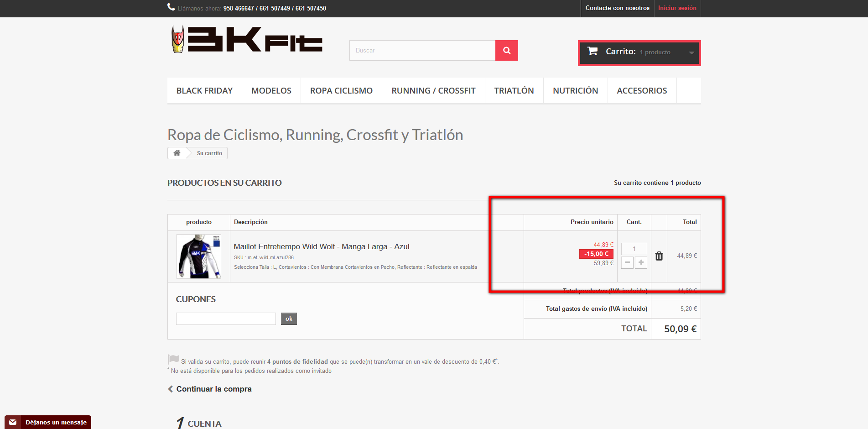The height and width of the screenshot is (429, 868).
Task: Click the shopping cart icon
Action: pos(593,51)
